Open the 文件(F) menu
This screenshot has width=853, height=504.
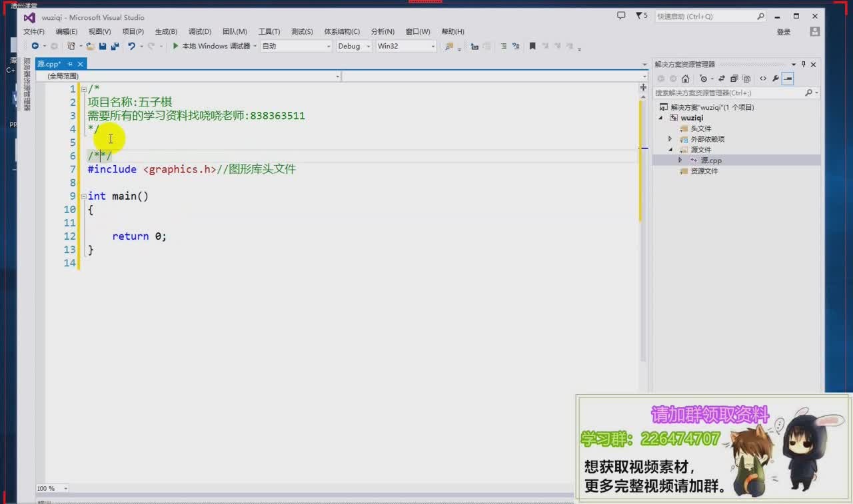click(34, 31)
